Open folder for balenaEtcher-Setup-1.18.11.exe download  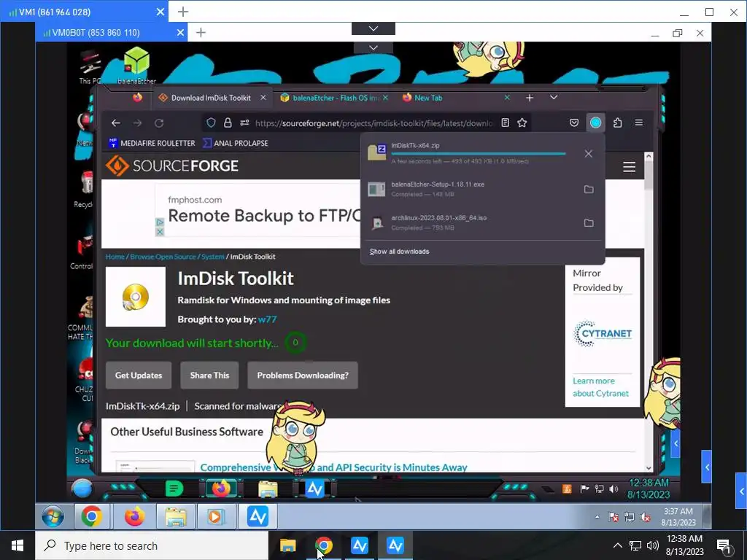click(x=589, y=189)
